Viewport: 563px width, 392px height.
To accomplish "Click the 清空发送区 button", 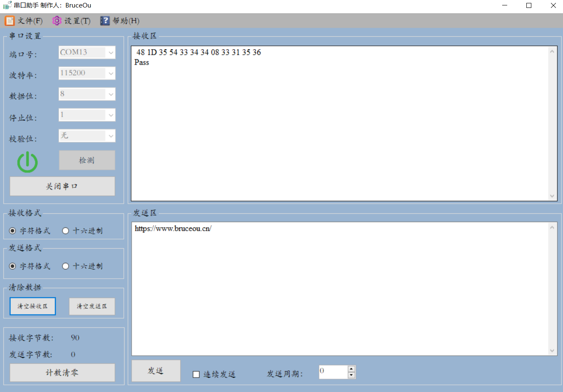I will (92, 306).
